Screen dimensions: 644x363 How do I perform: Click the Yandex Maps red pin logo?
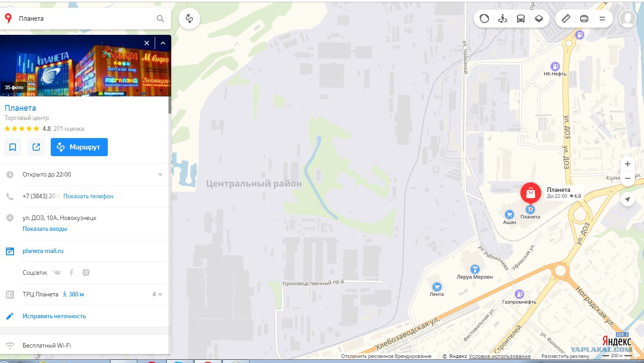click(8, 19)
